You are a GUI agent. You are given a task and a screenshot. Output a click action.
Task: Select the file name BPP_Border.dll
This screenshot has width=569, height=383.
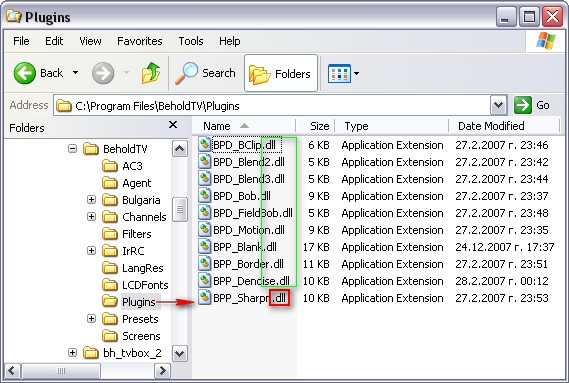click(249, 264)
